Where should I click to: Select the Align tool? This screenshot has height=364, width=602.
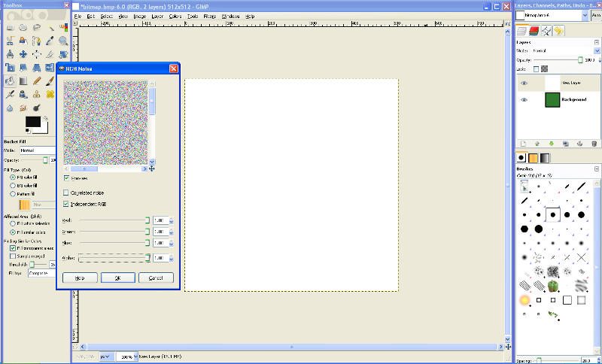[x=37, y=54]
